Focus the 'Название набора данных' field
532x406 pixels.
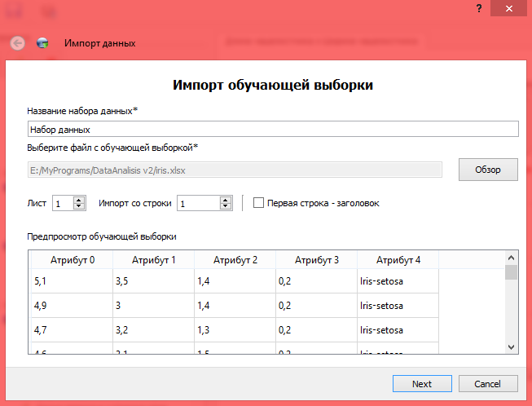click(x=273, y=129)
